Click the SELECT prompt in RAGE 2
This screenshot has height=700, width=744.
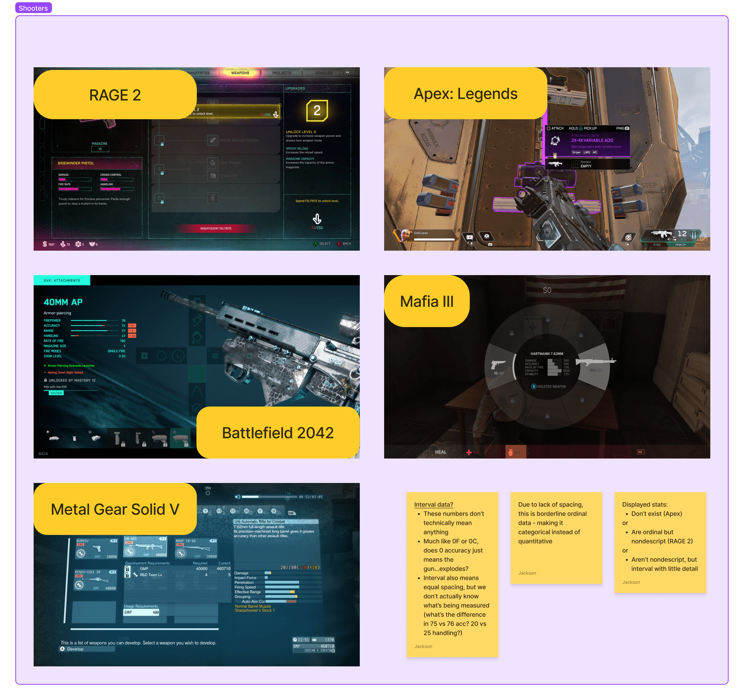point(322,244)
